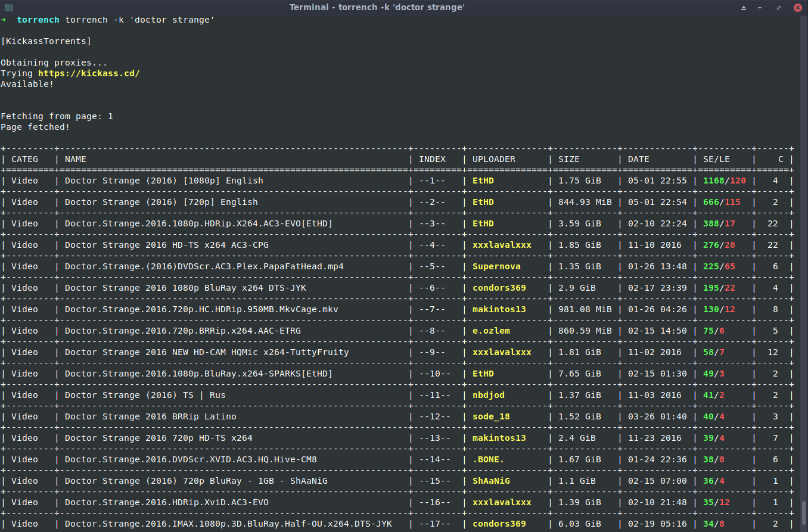Image resolution: width=808 pixels, height=532 pixels.
Task: Click uploader '.BONE.'
Action: point(489,459)
